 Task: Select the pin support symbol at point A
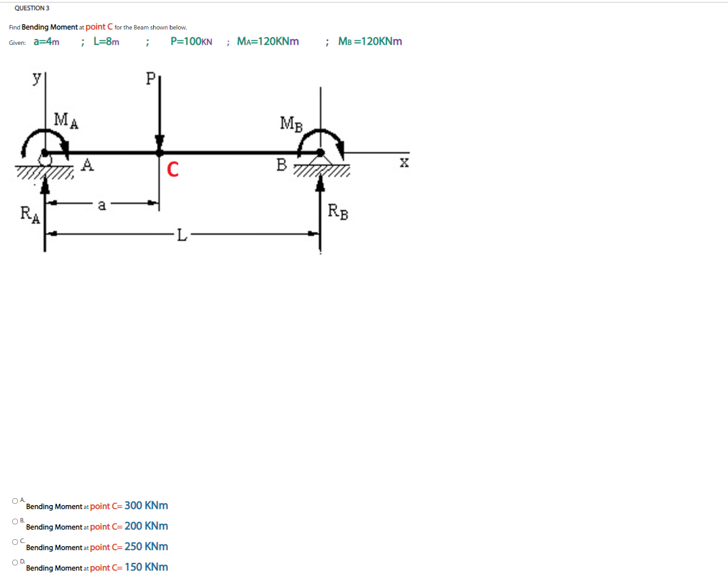[x=46, y=168]
